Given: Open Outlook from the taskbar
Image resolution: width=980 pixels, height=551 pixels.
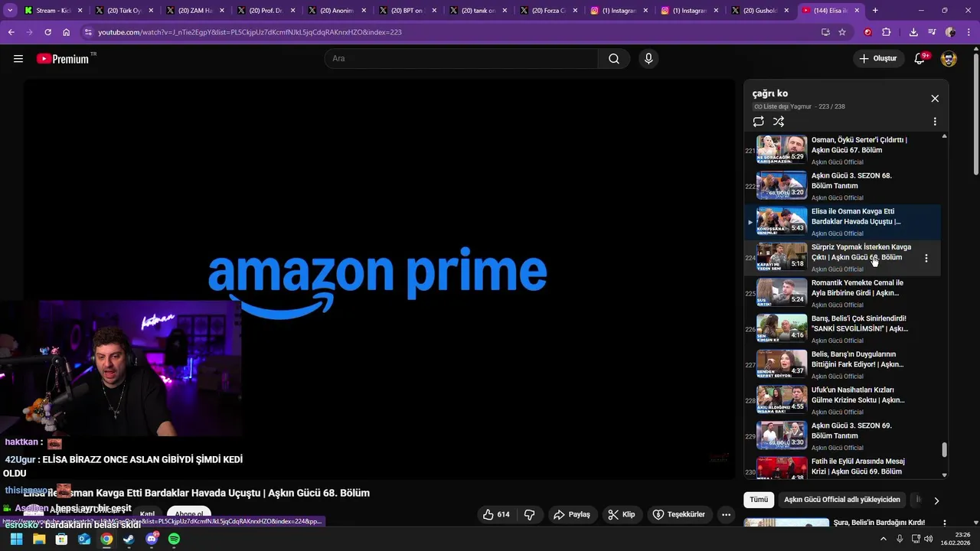Looking at the screenshot, I should [84, 540].
